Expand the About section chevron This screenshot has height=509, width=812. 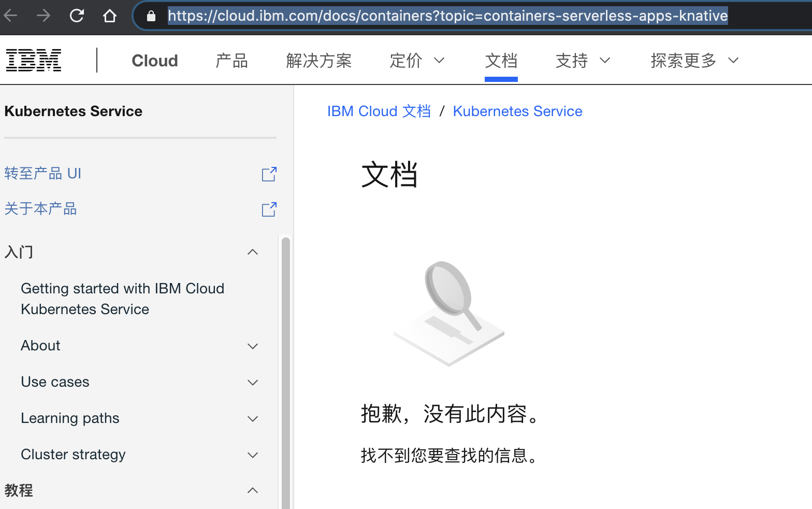253,346
